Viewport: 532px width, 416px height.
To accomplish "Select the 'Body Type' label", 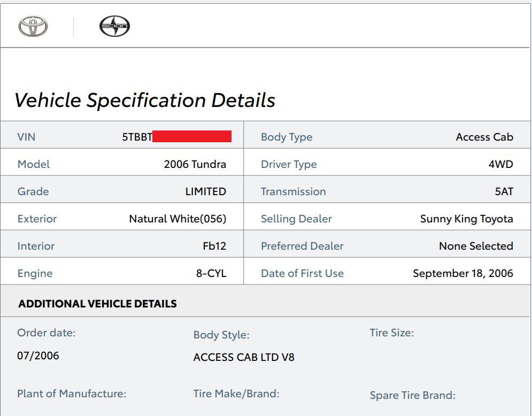I will 287,137.
